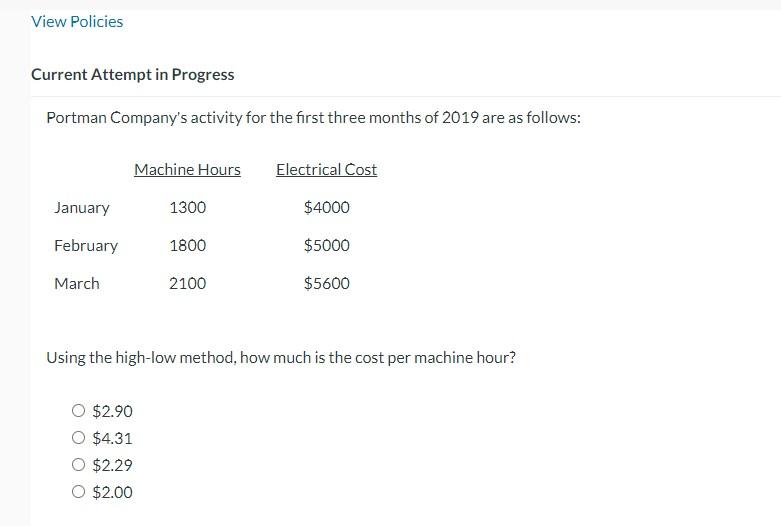This screenshot has width=781, height=526.
Task: Click the 2100 machine hours value
Action: click(x=187, y=283)
